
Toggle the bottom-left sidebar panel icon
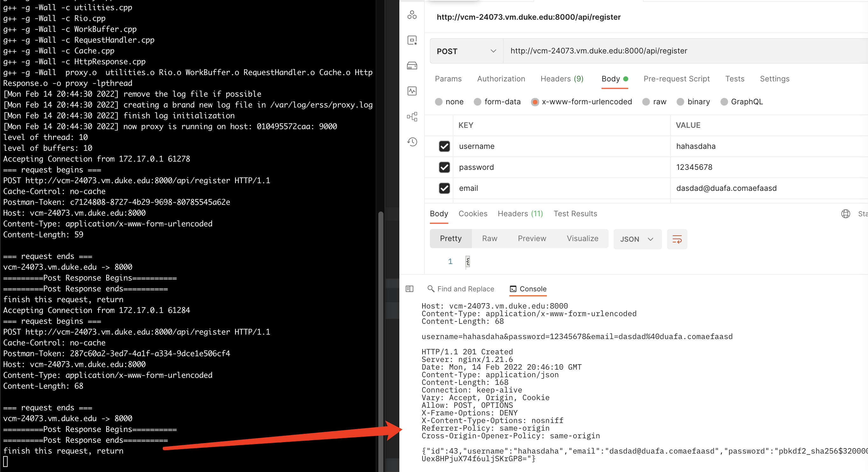click(x=409, y=289)
